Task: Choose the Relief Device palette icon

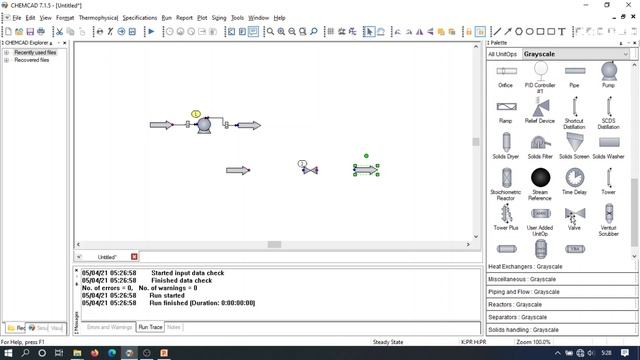Action: click(541, 107)
